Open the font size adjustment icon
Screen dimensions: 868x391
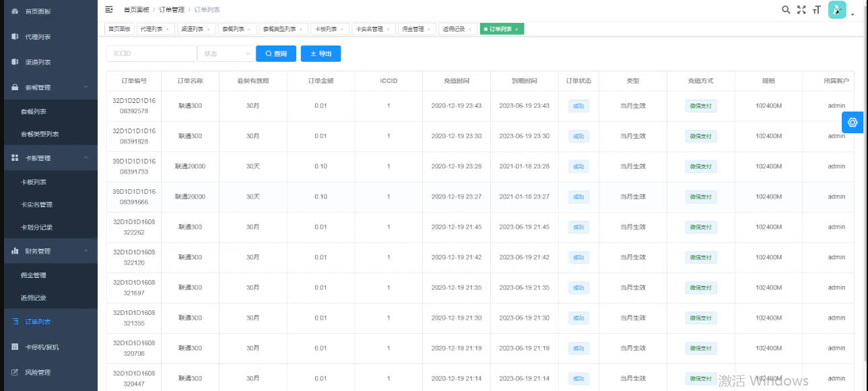pos(816,10)
